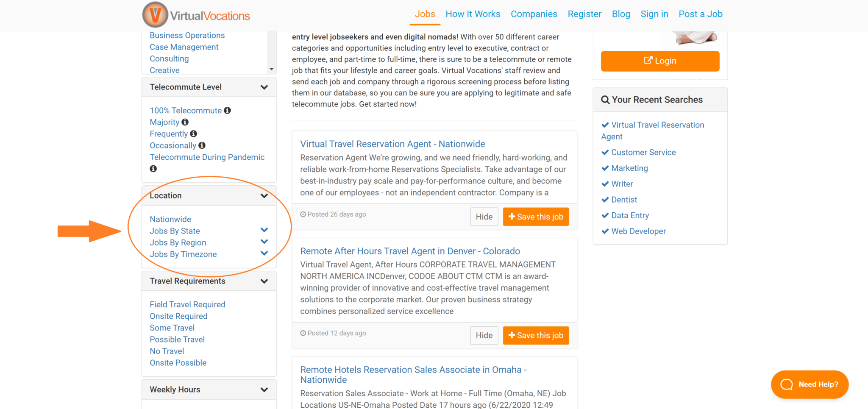Viewport: 868px width, 409px height.
Task: Open the Nationwide location link
Action: 170,219
